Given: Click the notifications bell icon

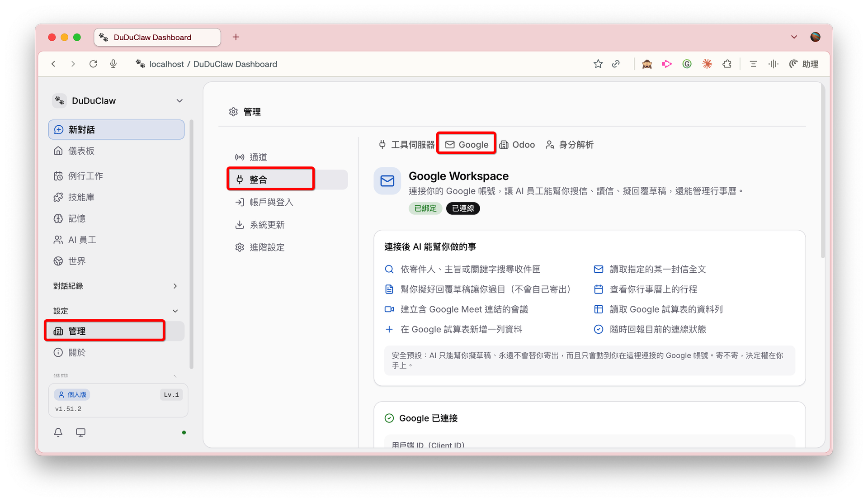Looking at the screenshot, I should [58, 432].
